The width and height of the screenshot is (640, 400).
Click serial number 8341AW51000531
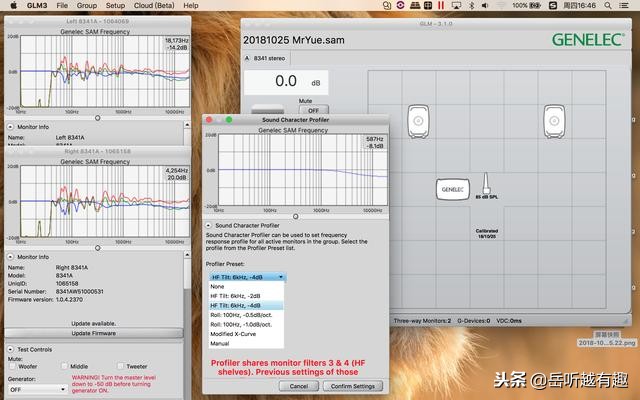tap(80, 291)
